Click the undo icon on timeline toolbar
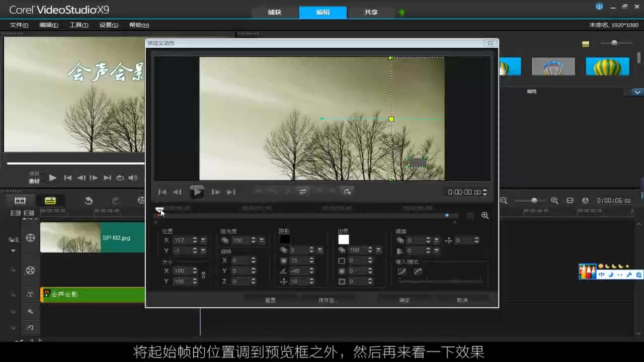 click(x=89, y=201)
